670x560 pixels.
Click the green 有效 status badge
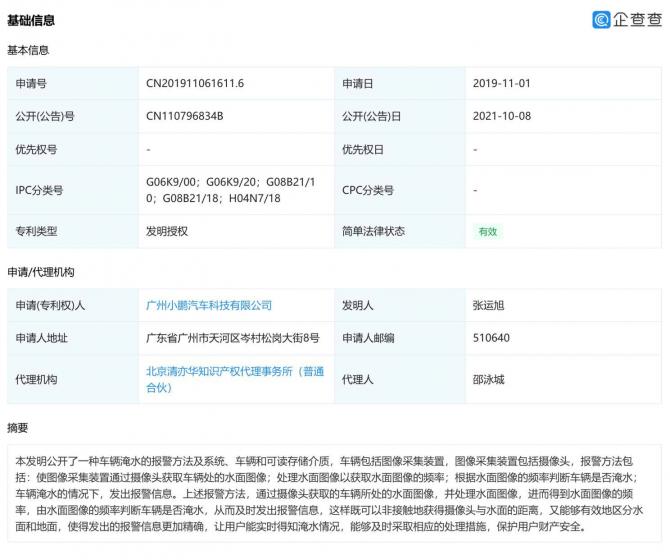pyautogui.click(x=487, y=231)
